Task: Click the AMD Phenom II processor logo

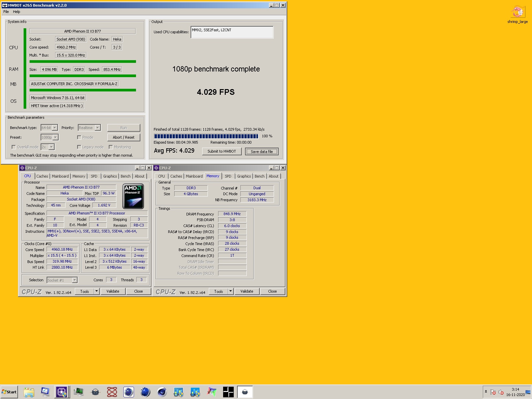Action: tap(133, 196)
